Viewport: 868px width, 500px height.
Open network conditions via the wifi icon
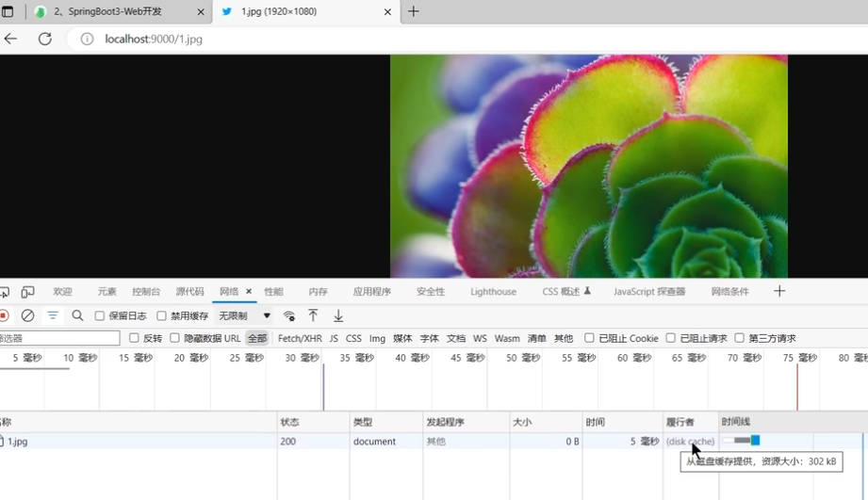tap(289, 315)
